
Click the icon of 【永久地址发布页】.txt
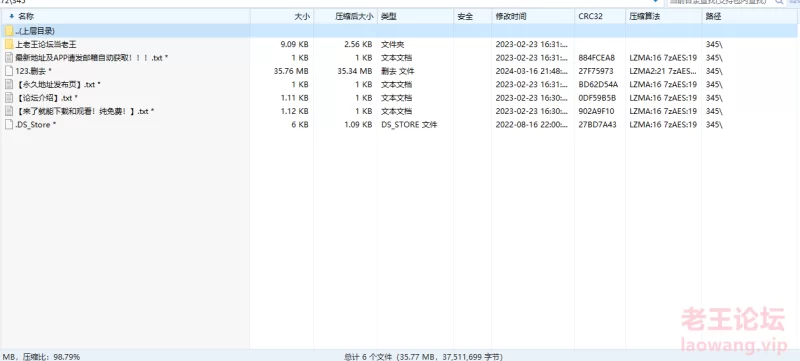tap(9, 84)
